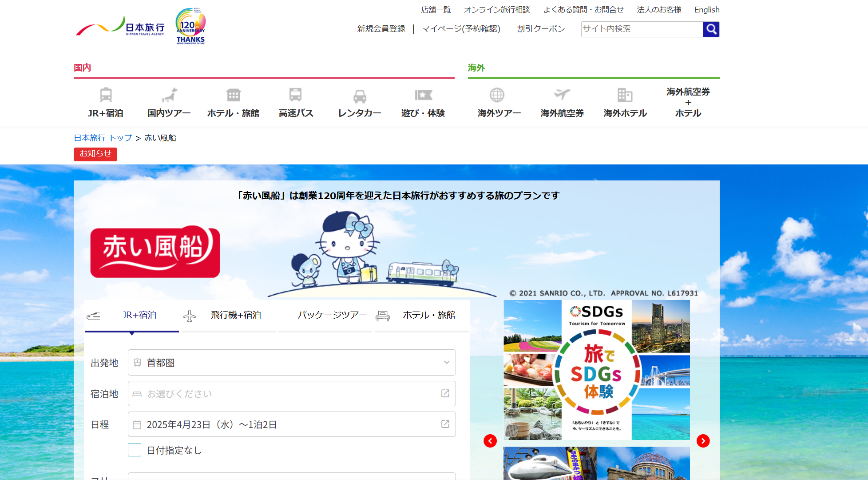Open 海外ツアー globe icon
This screenshot has width=868, height=480.
tap(497, 95)
